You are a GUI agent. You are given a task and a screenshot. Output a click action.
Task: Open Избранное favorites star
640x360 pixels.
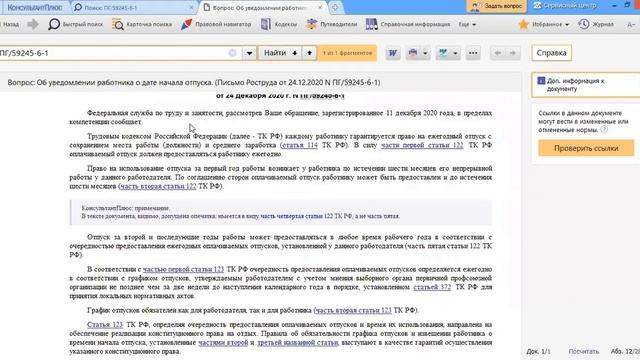tap(523, 24)
